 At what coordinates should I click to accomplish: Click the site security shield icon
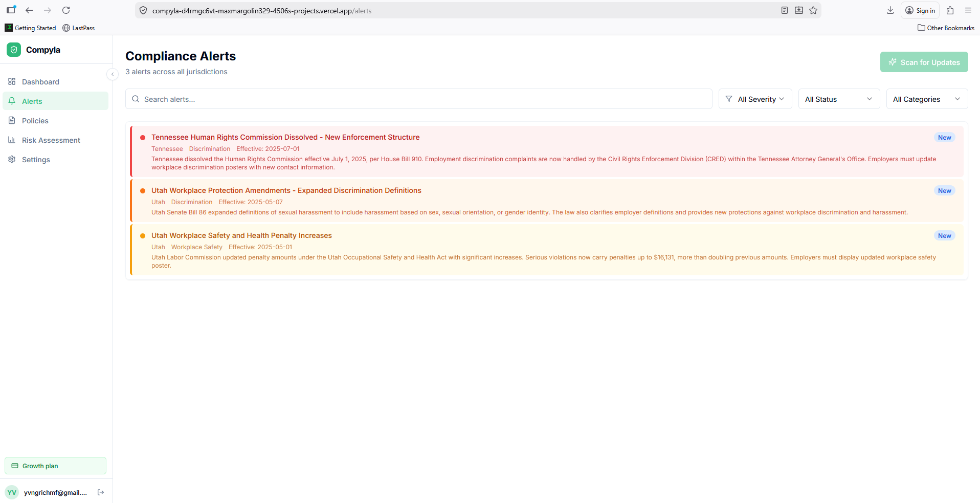point(143,10)
